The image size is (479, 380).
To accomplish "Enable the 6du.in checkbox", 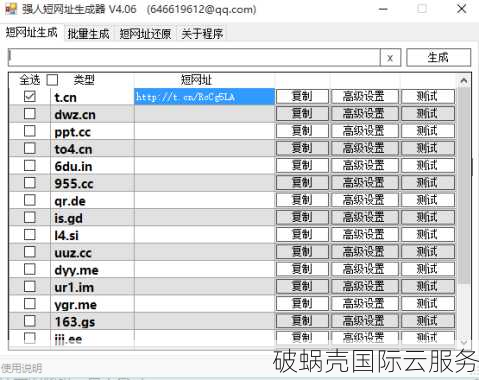I will click(30, 166).
